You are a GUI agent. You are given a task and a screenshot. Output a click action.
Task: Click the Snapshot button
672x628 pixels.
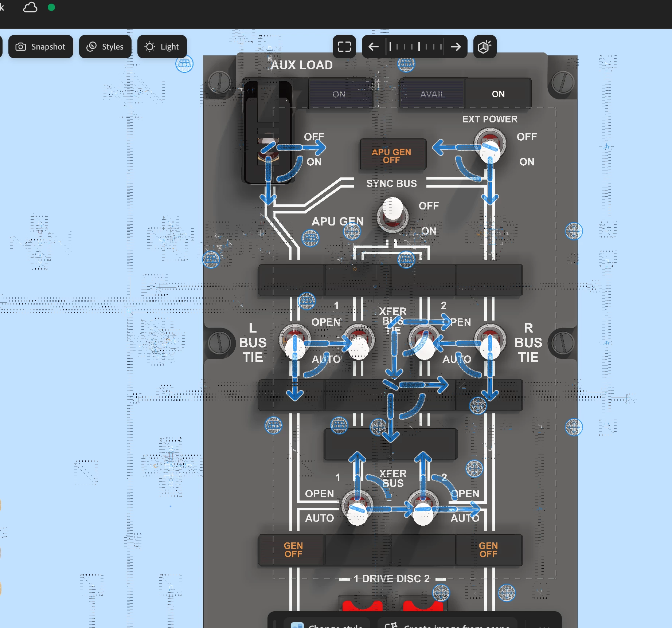pos(40,47)
